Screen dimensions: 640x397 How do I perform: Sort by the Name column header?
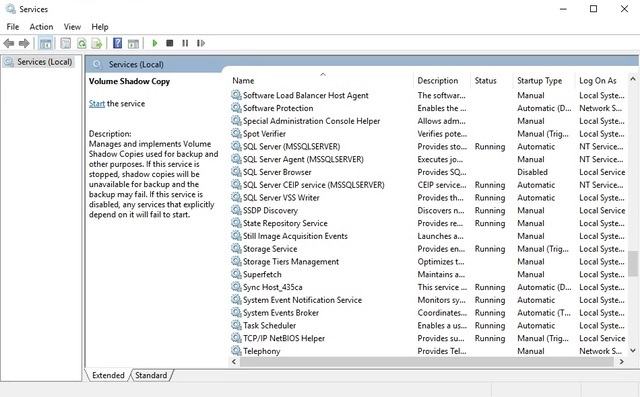tap(322, 81)
